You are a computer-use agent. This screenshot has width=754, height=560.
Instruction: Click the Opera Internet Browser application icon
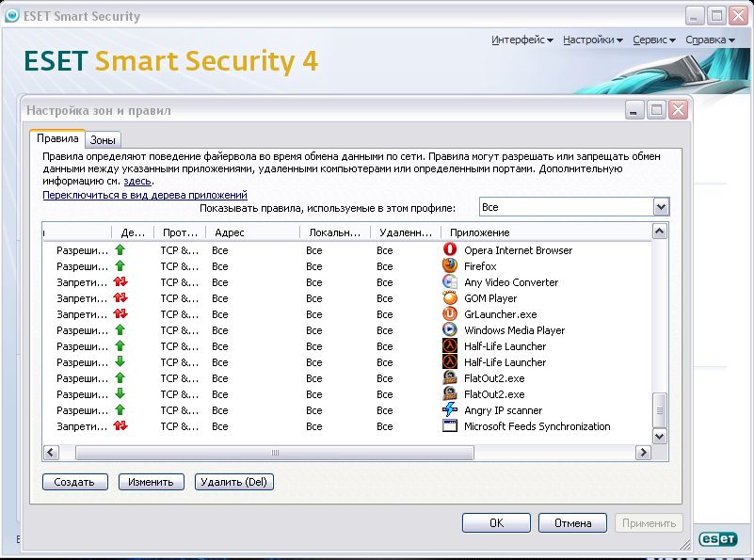(x=450, y=249)
